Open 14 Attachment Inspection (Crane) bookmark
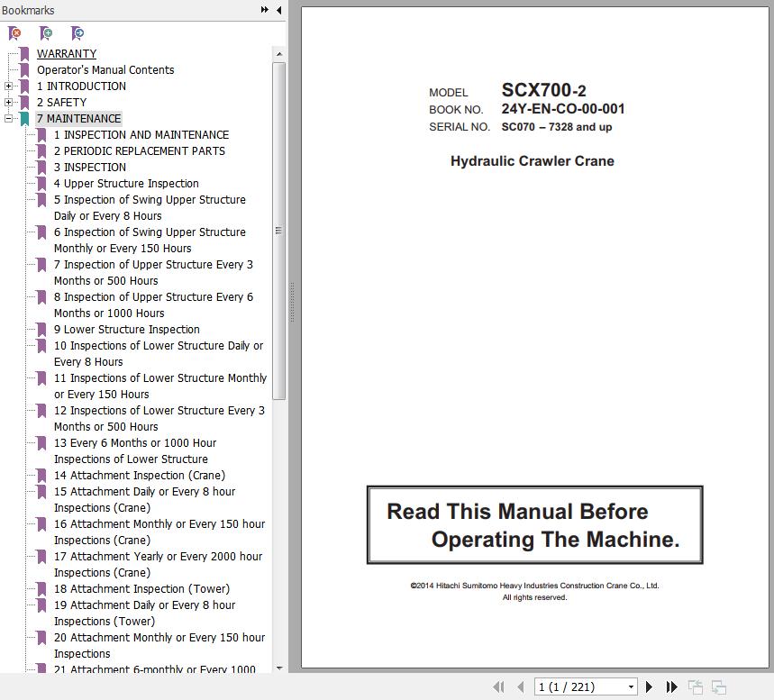Image resolution: width=774 pixels, height=700 pixels. pos(140,476)
